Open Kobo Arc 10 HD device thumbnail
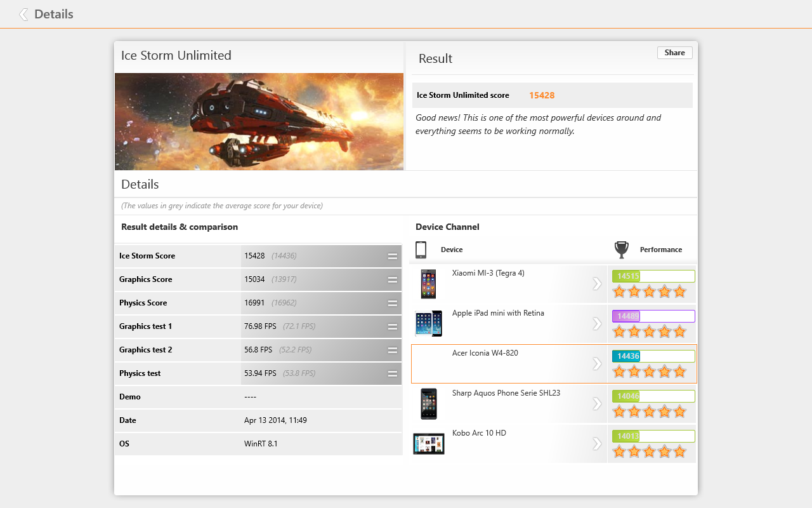 tap(428, 444)
